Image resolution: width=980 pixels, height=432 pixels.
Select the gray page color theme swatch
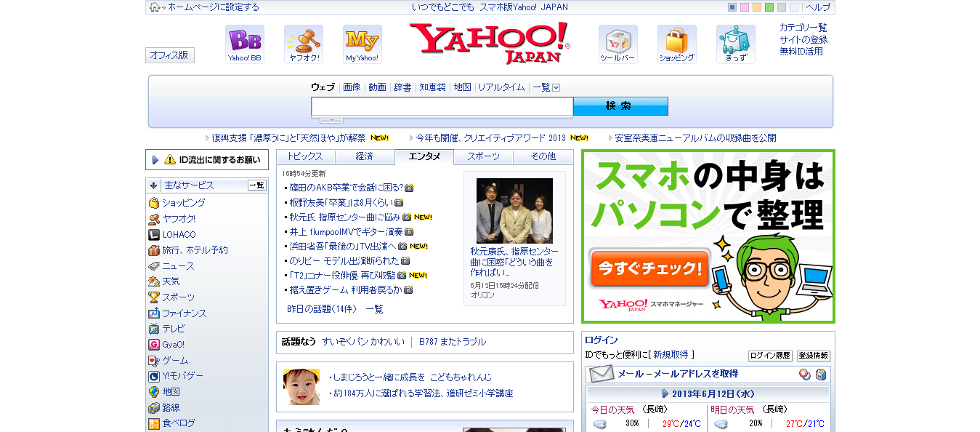tap(782, 7)
